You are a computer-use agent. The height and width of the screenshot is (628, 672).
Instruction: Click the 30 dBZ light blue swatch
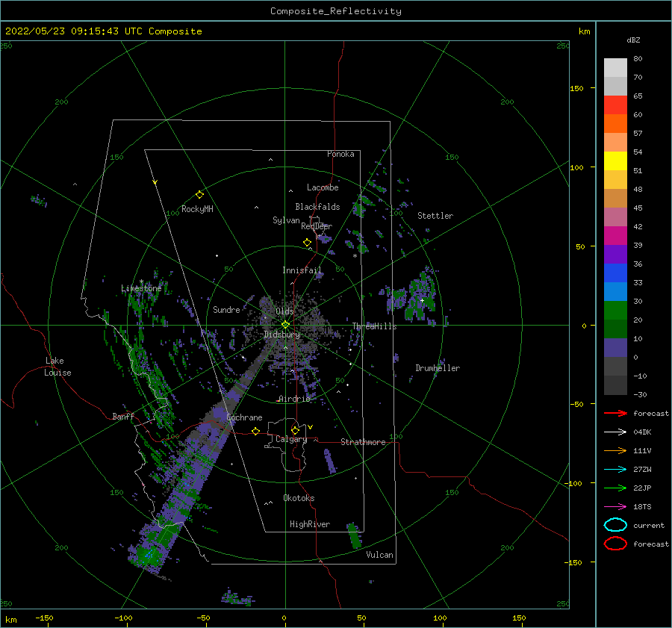[x=615, y=292]
